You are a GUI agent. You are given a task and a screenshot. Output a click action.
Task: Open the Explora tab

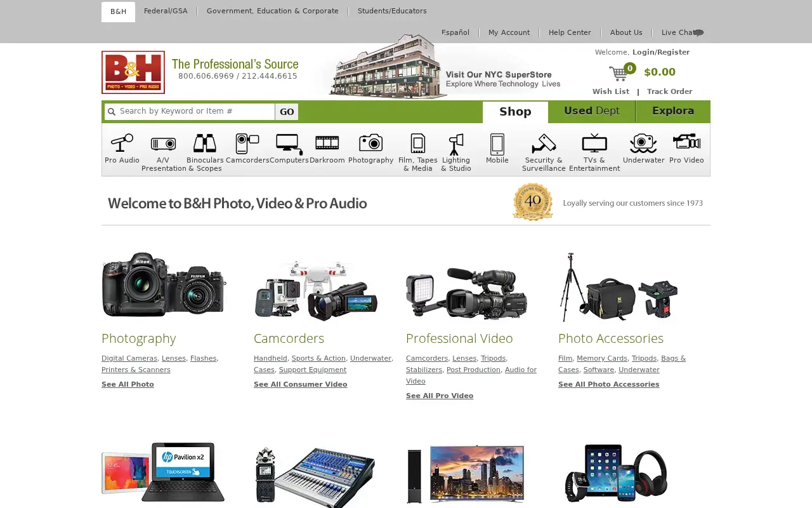coord(673,111)
